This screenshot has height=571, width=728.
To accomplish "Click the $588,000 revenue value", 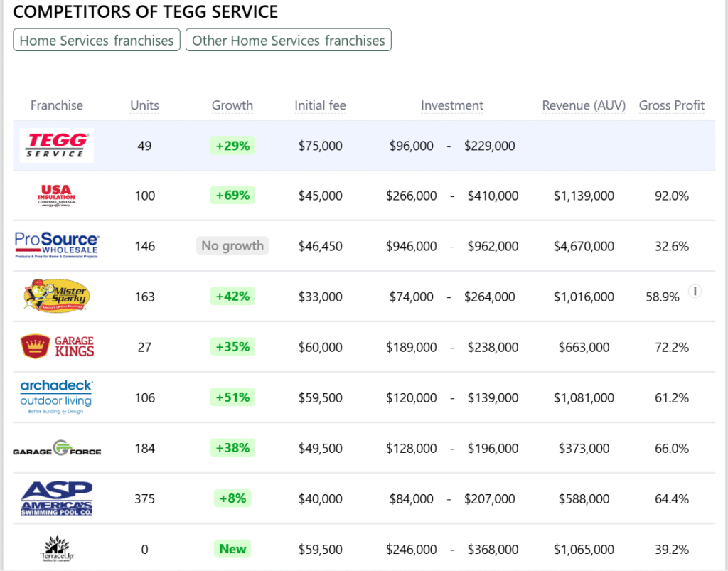I will 584,499.
